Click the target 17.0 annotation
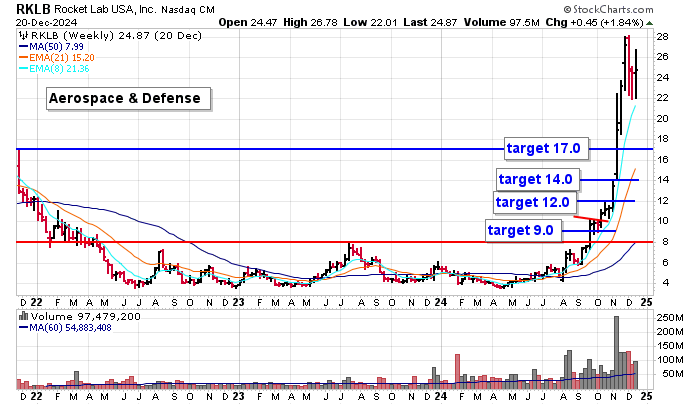This screenshot has height=405, width=700. [546, 148]
